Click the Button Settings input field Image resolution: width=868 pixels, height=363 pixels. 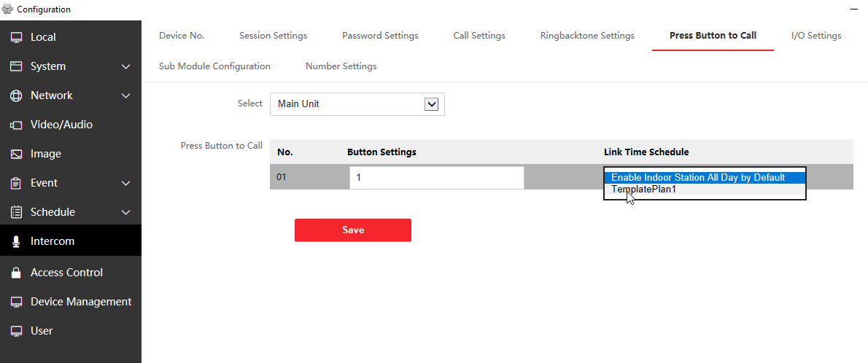[x=436, y=178]
